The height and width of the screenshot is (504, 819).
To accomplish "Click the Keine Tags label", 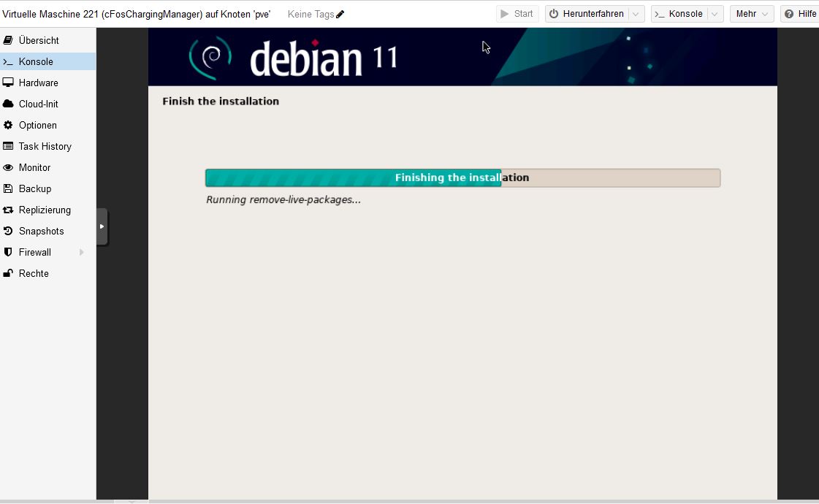I will [311, 14].
